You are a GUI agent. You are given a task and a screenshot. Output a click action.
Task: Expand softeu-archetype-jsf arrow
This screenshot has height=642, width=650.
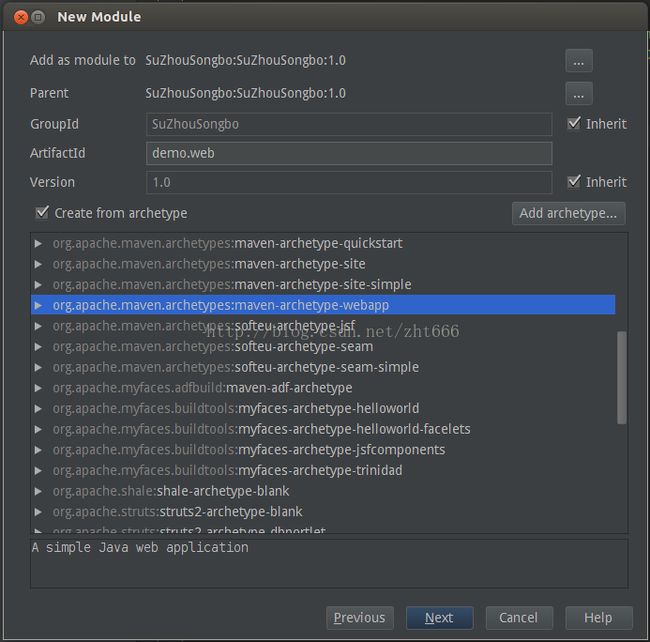(x=38, y=326)
